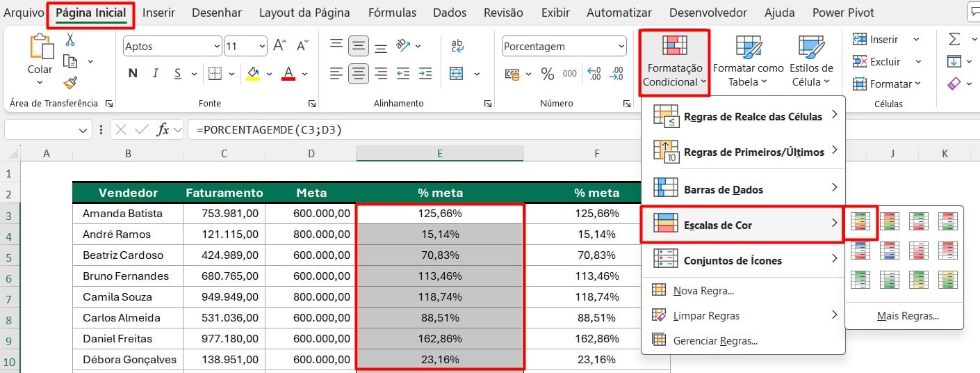Select the Format Painter brush icon
The width and height of the screenshot is (980, 373).
(70, 83)
